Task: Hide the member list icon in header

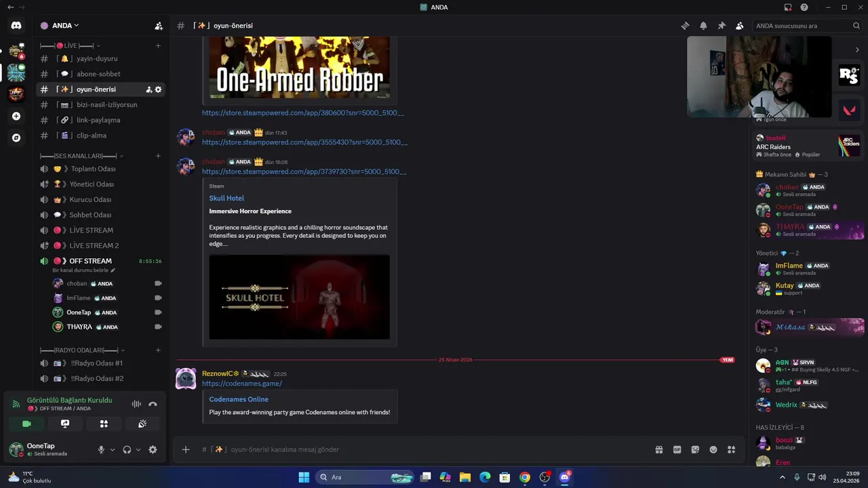Action: 740,26
